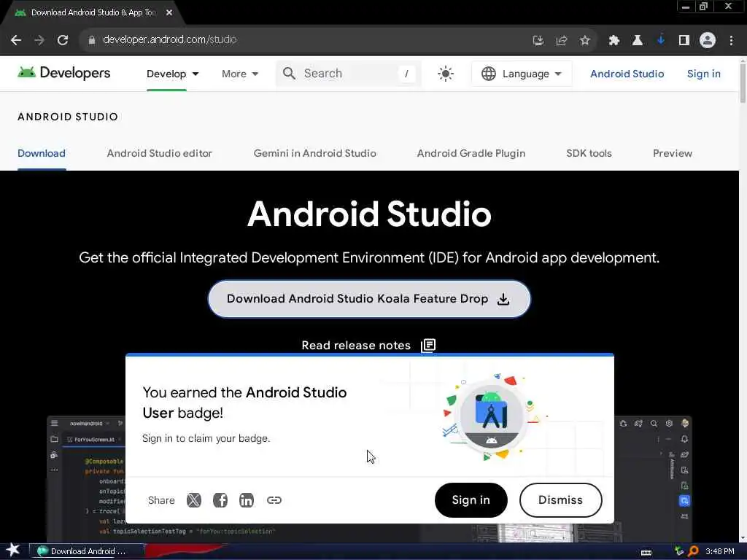Viewport: 747px width, 560px height.
Task: Toggle the browser side panel
Action: [684, 40]
